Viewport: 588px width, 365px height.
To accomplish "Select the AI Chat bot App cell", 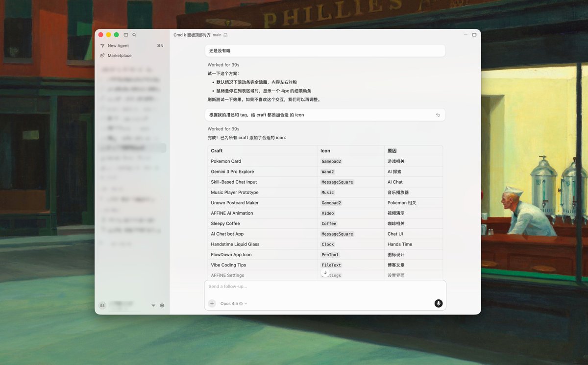I will [x=262, y=234].
